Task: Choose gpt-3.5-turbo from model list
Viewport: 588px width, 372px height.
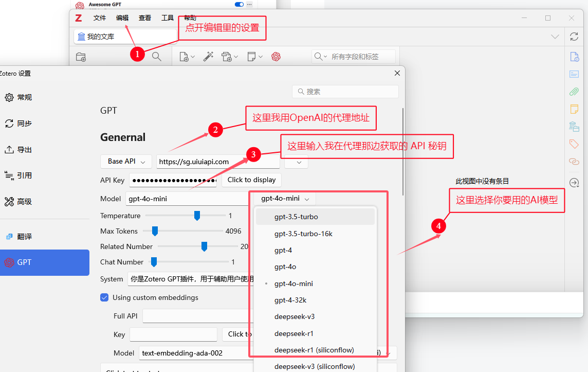Action: pyautogui.click(x=315, y=217)
